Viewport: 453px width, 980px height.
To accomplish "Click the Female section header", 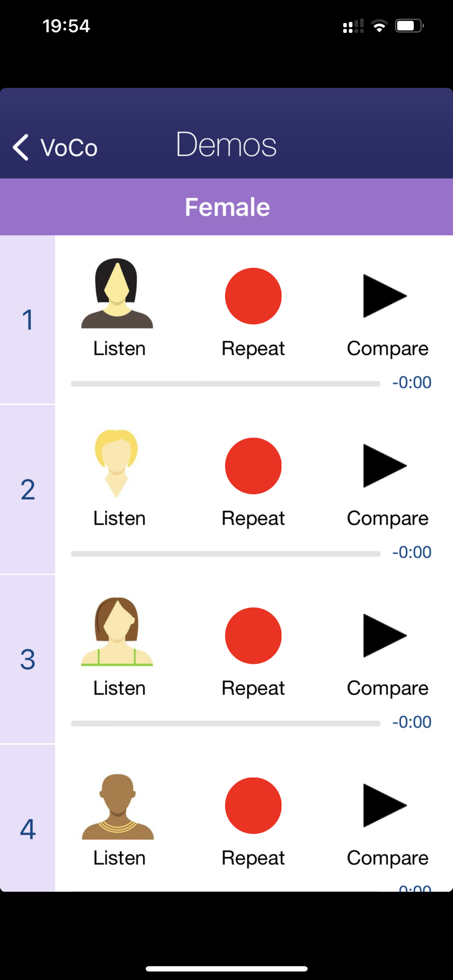I will point(226,207).
